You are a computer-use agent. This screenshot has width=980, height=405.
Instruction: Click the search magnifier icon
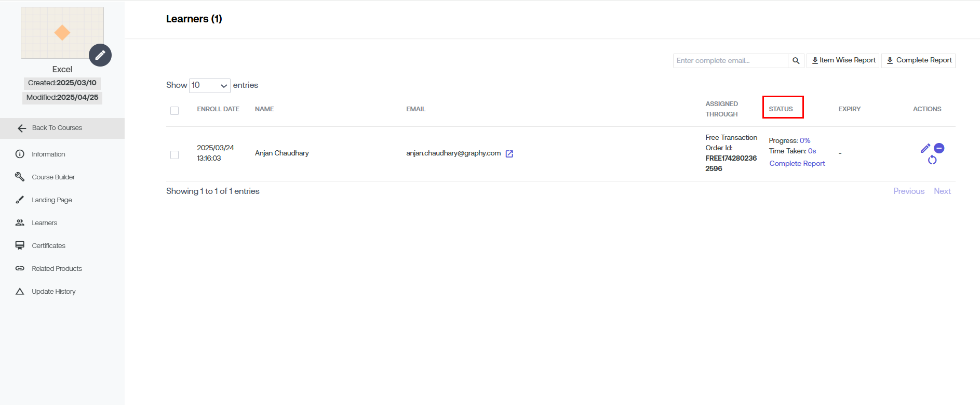(796, 61)
